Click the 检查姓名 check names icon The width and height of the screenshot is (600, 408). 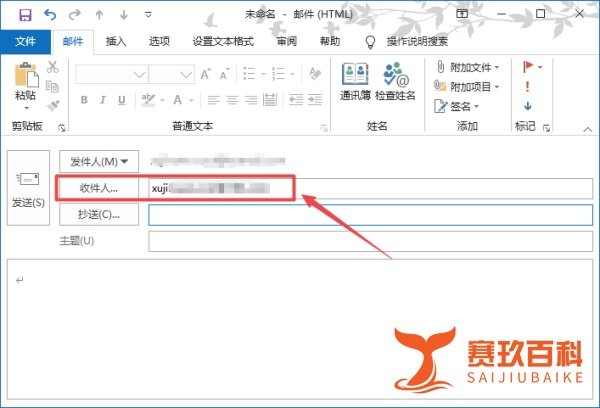pyautogui.click(x=396, y=82)
